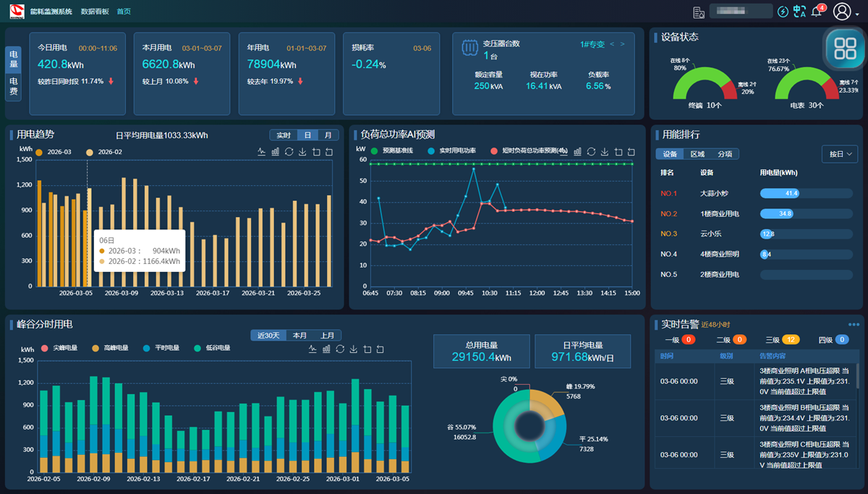868x494 pixels.
Task: Click the blurred search field in header
Action: [741, 12]
